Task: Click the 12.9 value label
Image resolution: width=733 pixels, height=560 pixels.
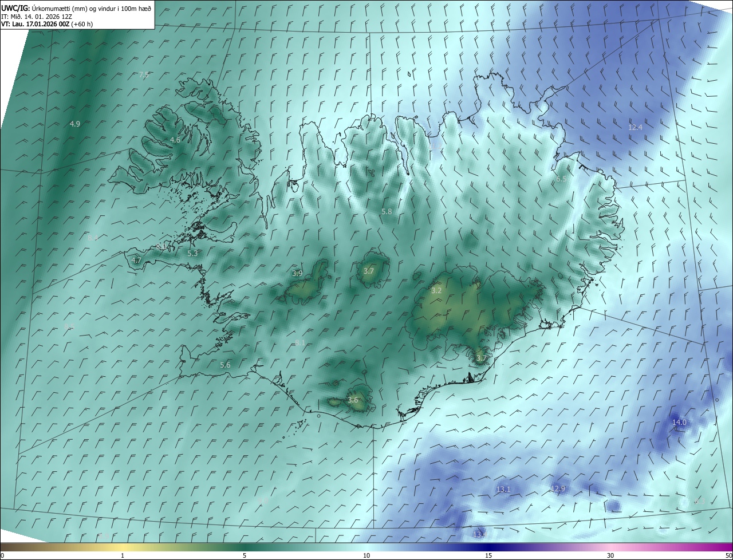Action: 558,488
